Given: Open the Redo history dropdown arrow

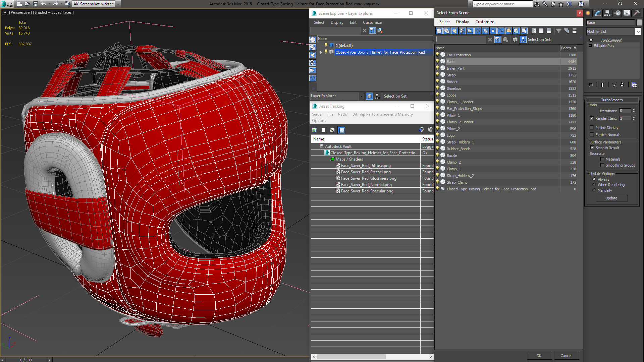Looking at the screenshot, I should [x=61, y=4].
